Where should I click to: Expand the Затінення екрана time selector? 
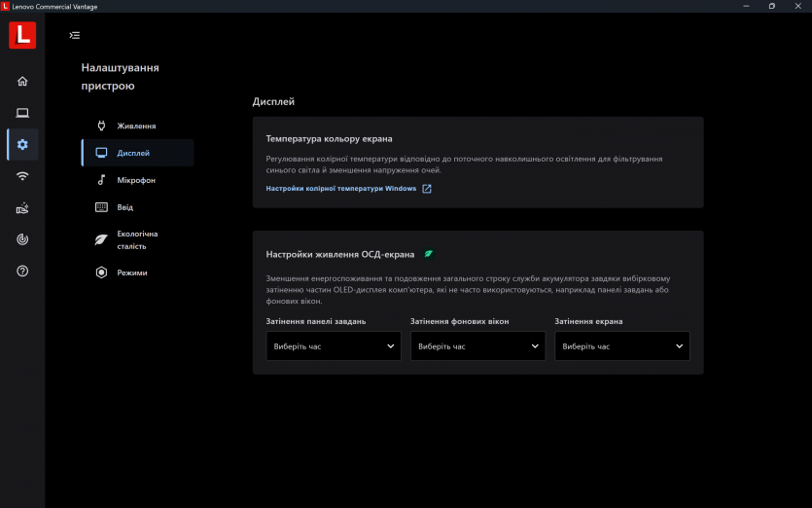(621, 345)
